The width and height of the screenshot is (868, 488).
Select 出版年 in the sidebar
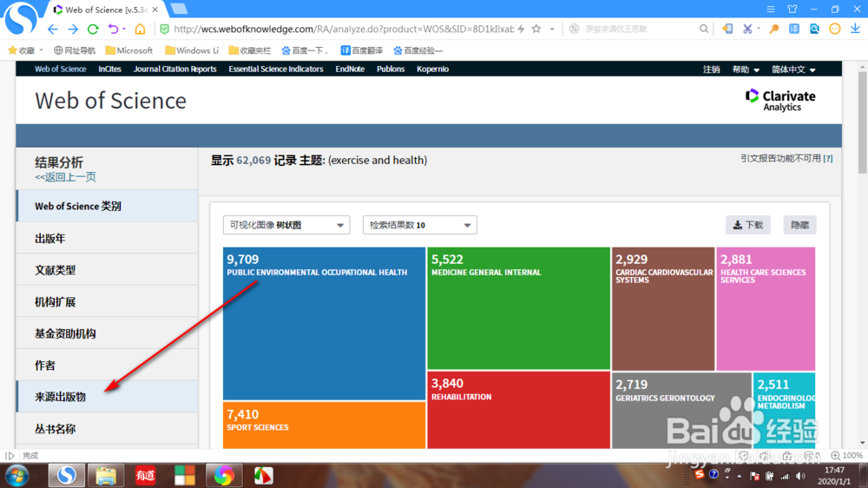click(107, 238)
